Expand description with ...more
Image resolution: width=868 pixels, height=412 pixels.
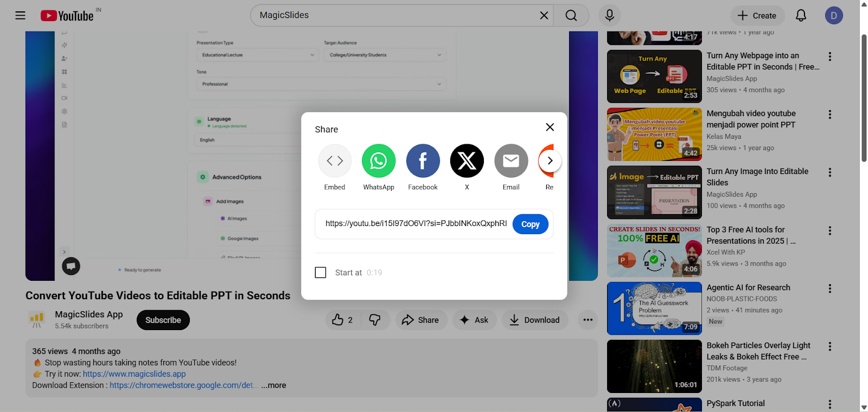[273, 385]
